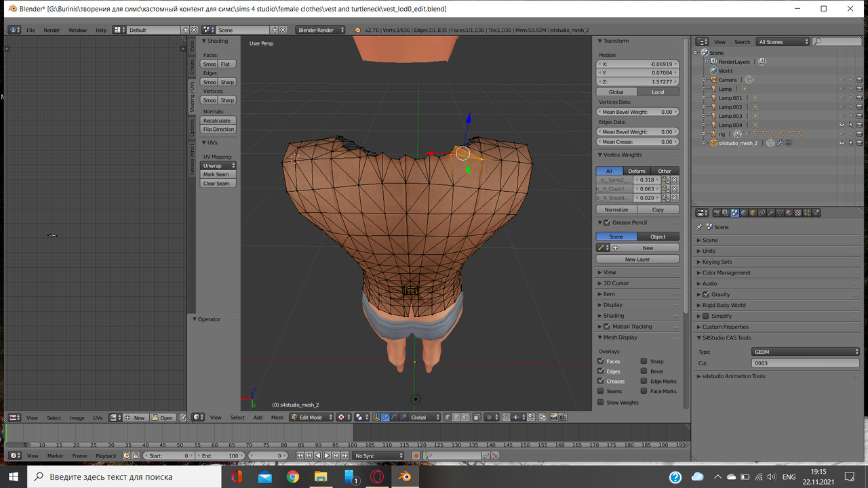Click the Normalize button
This screenshot has width=868, height=488.
(616, 209)
